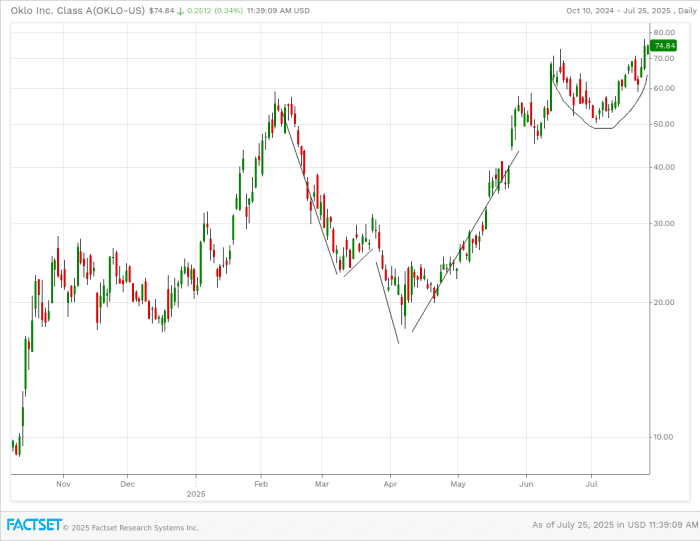This screenshot has height=541, width=700.
Task: Select the $74.84 price in the header
Action: click(161, 11)
